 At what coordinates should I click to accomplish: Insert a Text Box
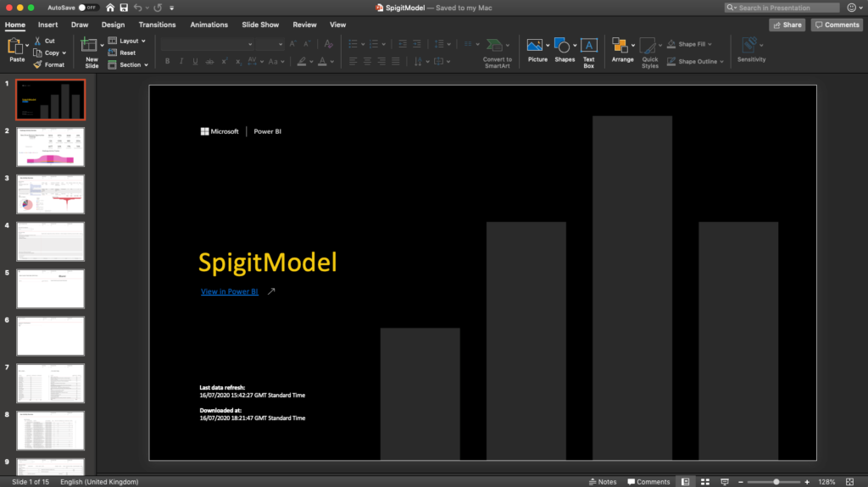pyautogui.click(x=588, y=53)
